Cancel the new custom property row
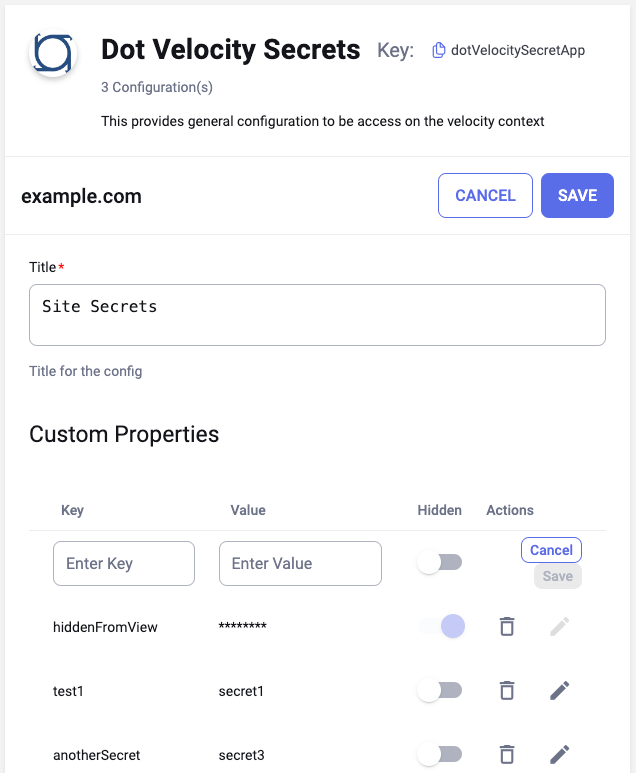 551,550
